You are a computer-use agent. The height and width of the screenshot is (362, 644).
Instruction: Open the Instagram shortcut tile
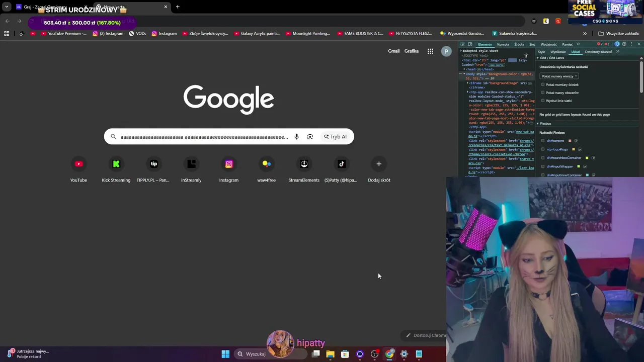pyautogui.click(x=229, y=170)
